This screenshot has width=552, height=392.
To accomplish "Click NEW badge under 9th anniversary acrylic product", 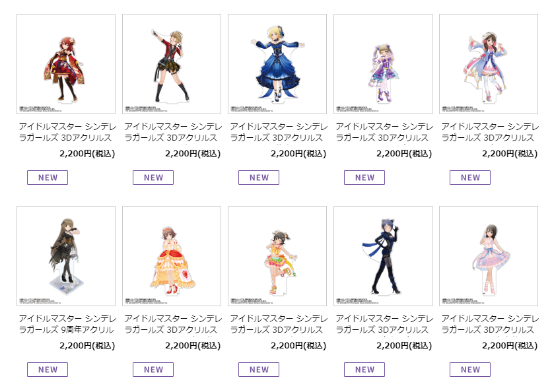I will [x=48, y=370].
